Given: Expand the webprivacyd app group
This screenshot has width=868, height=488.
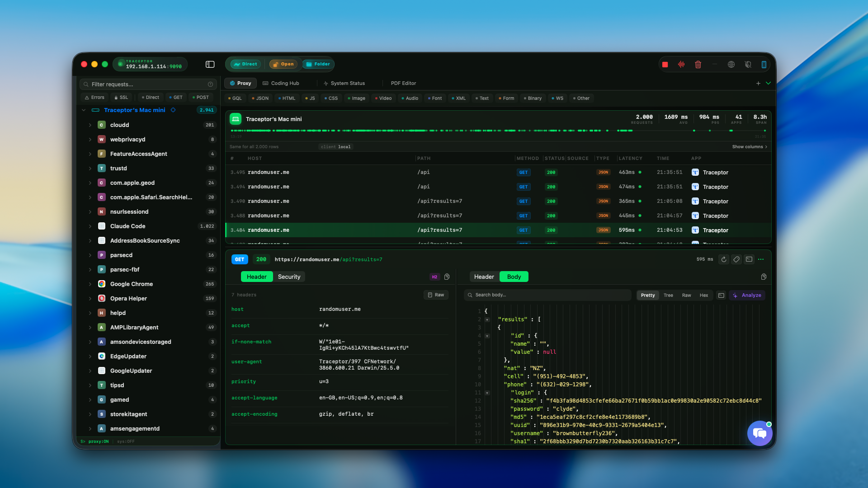Looking at the screenshot, I should point(90,140).
